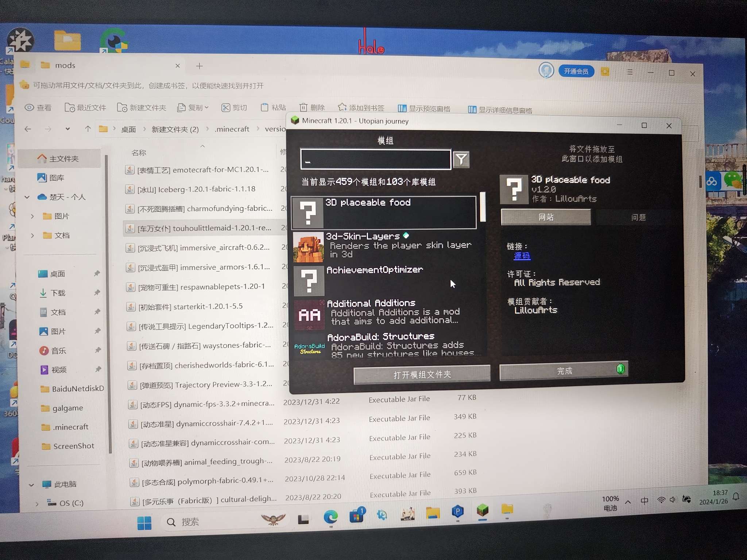
Task: Click .minecraft in the breadcrumb path
Action: (x=232, y=129)
